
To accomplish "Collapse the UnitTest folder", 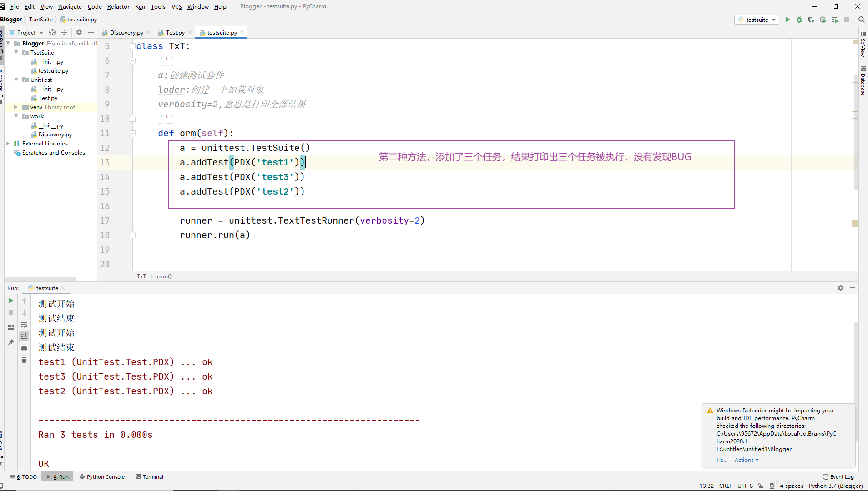I will point(16,80).
